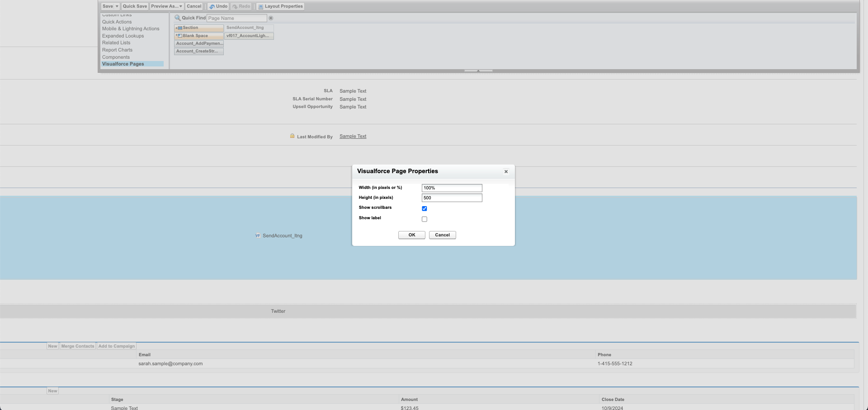The width and height of the screenshot is (868, 410).
Task: Click the Visualforce Page Properties title
Action: 397,171
